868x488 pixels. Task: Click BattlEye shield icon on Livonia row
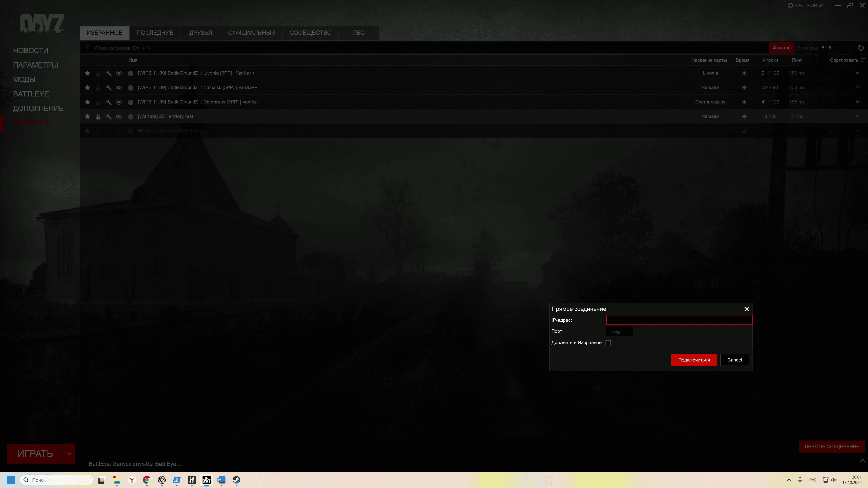pyautogui.click(x=119, y=73)
